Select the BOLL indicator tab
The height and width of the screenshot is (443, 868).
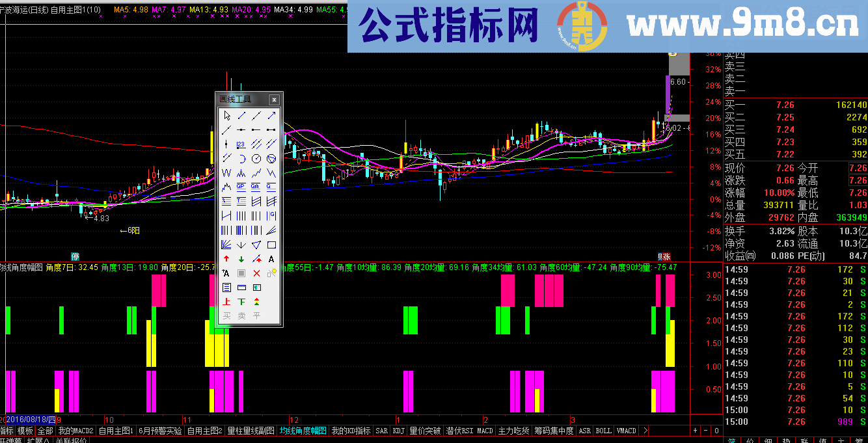[x=603, y=431]
